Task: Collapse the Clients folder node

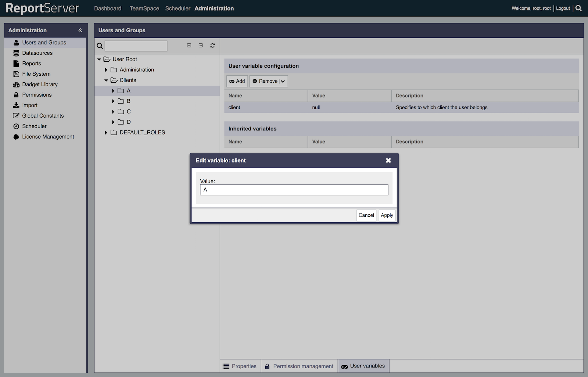Action: [x=106, y=80]
